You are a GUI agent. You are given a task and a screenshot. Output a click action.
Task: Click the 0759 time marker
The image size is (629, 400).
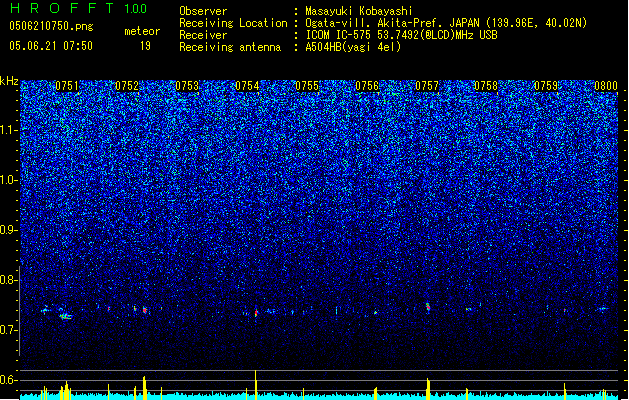[546, 86]
